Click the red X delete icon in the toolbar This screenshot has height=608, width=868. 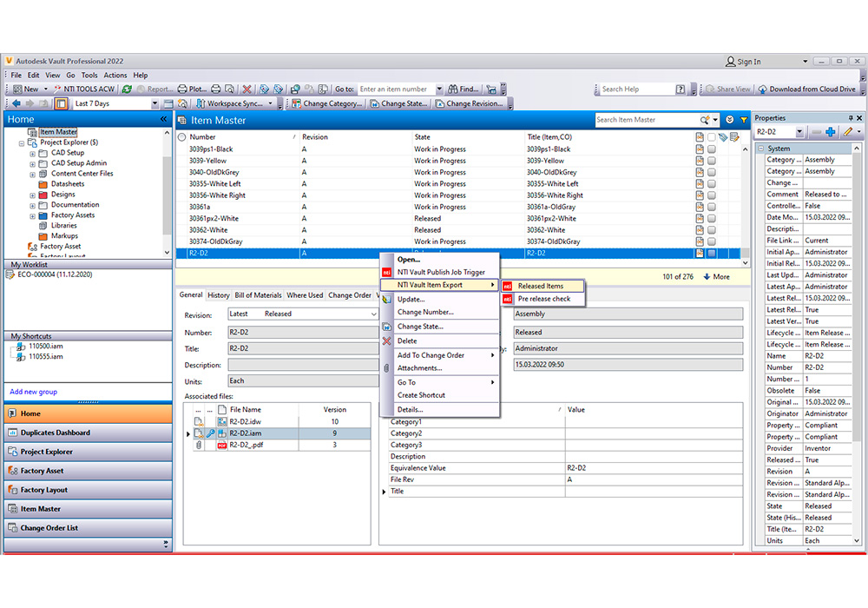tap(247, 89)
